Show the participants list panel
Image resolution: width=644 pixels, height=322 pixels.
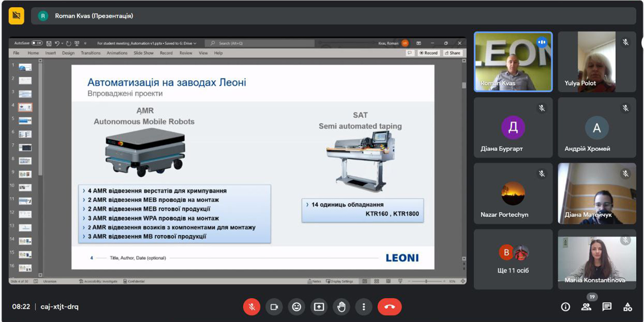[x=586, y=307]
